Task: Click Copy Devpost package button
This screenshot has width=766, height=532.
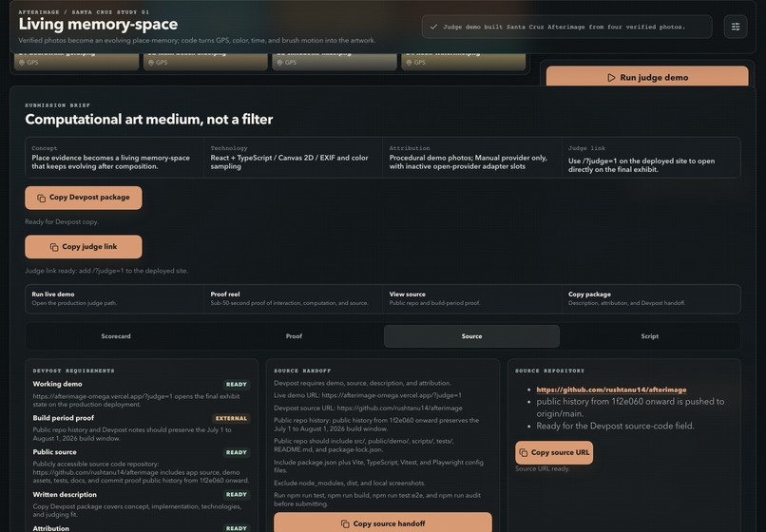Action: pos(84,198)
